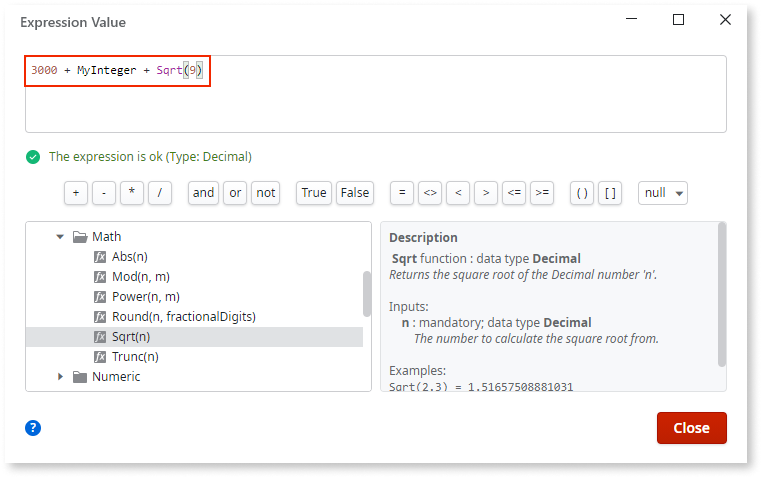
Task: Click 'The expression is ok (Type: Decimal)' text
Action: [150, 157]
